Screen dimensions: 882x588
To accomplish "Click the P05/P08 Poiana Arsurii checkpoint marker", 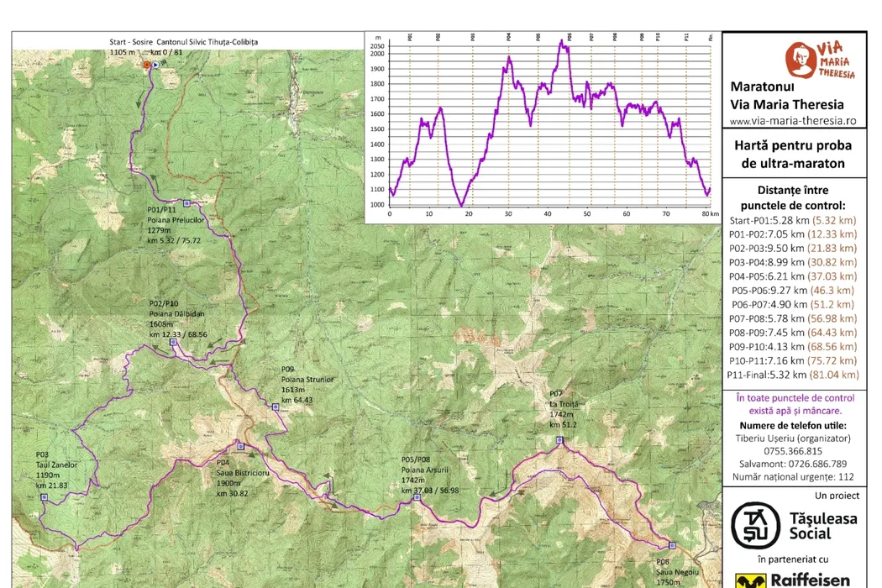I will 417,497.
